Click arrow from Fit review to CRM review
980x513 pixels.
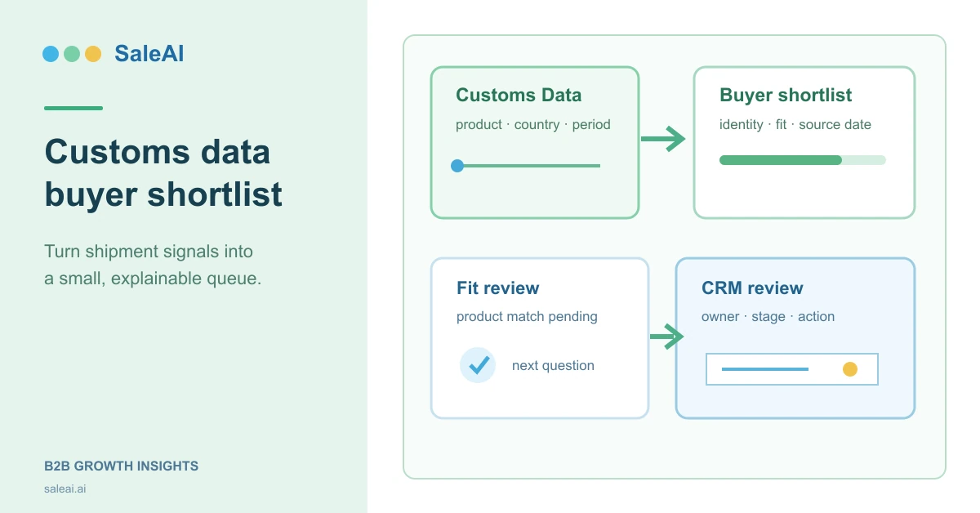[666, 336]
